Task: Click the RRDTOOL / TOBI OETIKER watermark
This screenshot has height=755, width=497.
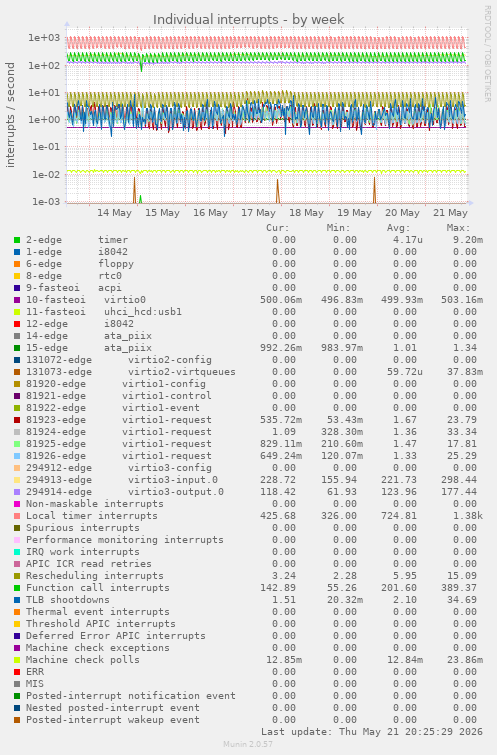Action: (487, 54)
